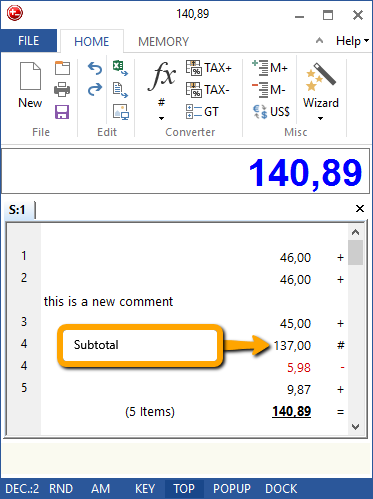Open a tape with the open icon
The image size is (373, 499).
62,68
